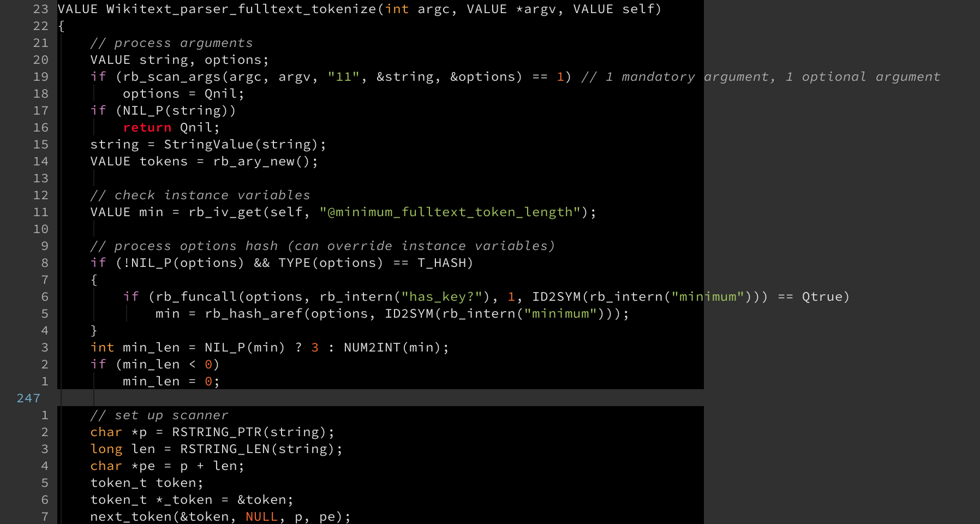
Task: Click the string "@minimum_fulltext_token_length"
Action: pos(453,212)
